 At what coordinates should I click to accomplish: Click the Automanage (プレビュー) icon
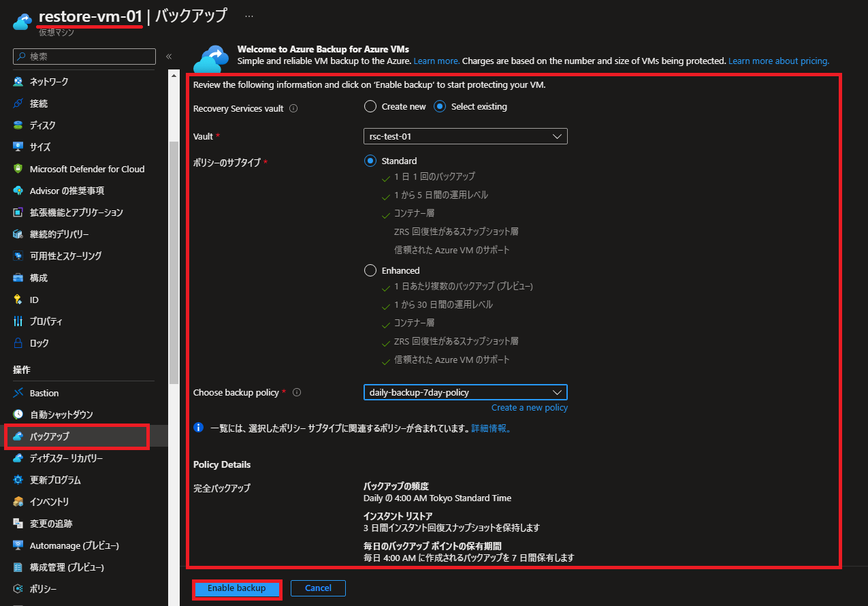18,545
